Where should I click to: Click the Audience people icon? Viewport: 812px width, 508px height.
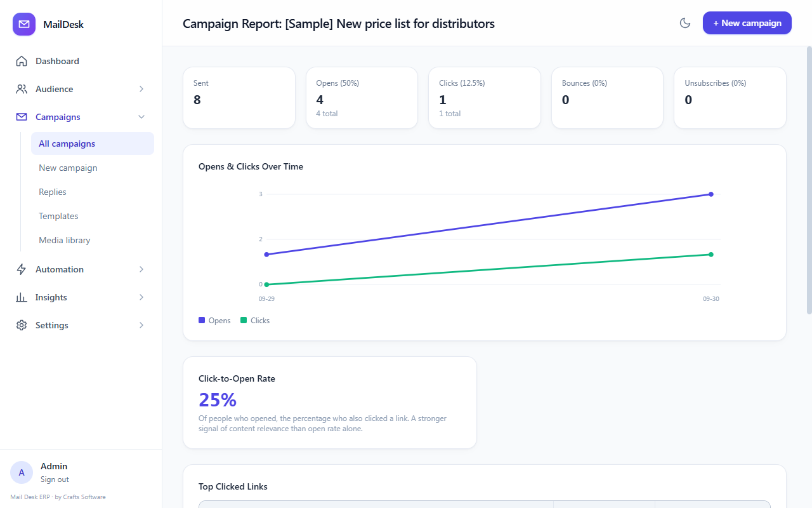tap(22, 89)
